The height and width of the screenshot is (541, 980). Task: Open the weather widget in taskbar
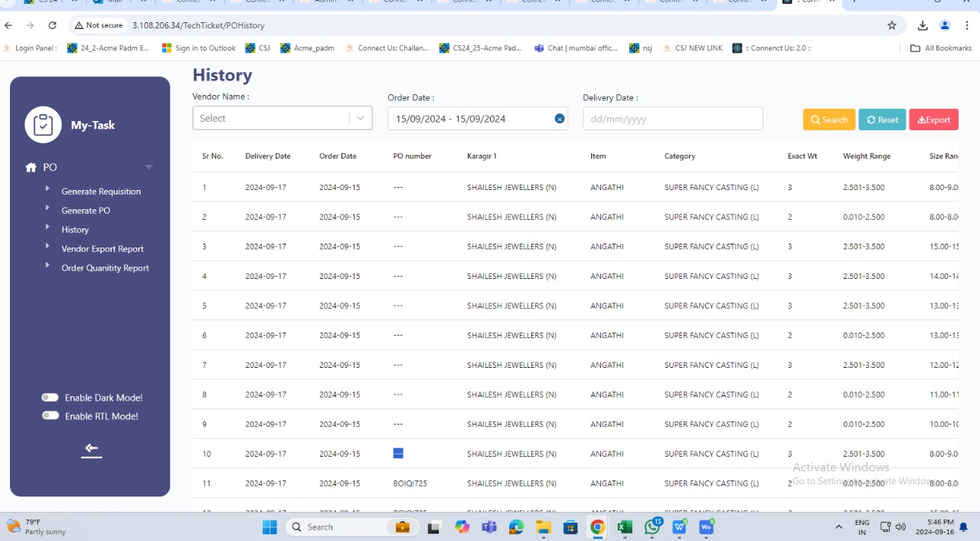36,526
